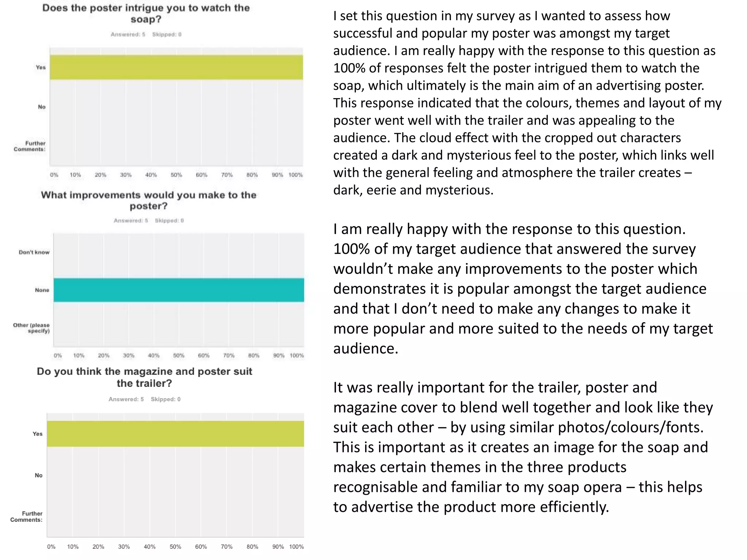Screen dimensions: 747x560
Task: Click the teal None bar in the improvements chart
Action: (x=179, y=290)
